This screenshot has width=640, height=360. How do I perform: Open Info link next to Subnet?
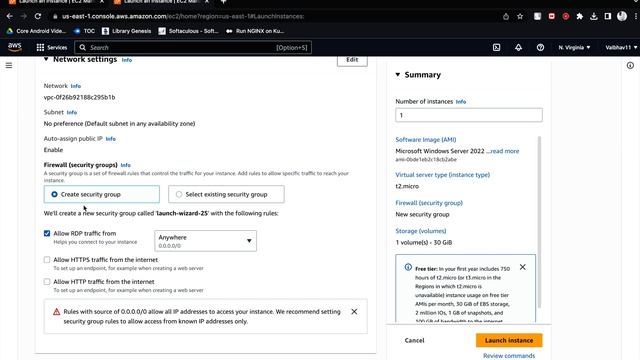pos(72,112)
